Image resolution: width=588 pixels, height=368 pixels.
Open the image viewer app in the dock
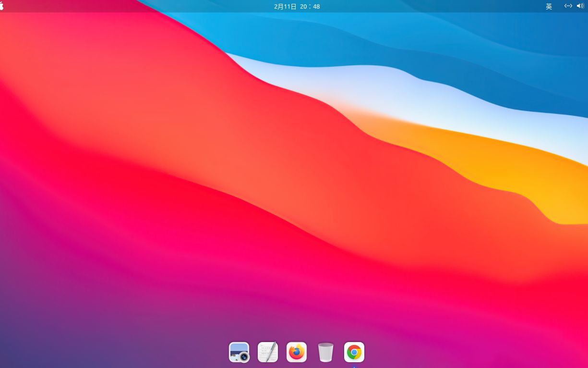239,352
